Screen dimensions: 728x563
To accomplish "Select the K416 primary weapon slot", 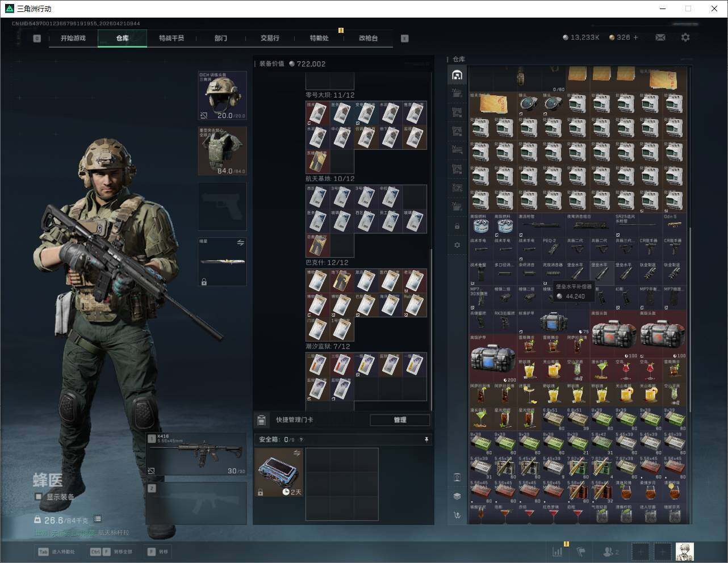I will pos(196,455).
